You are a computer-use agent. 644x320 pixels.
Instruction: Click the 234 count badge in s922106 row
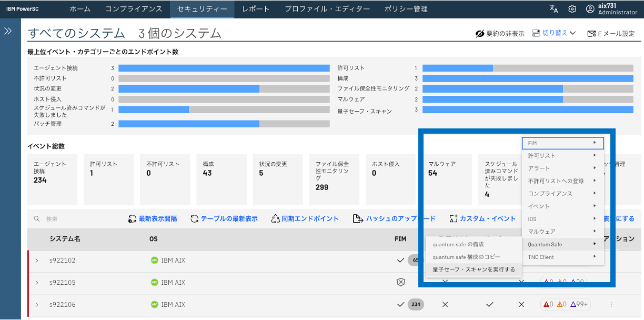click(416, 304)
